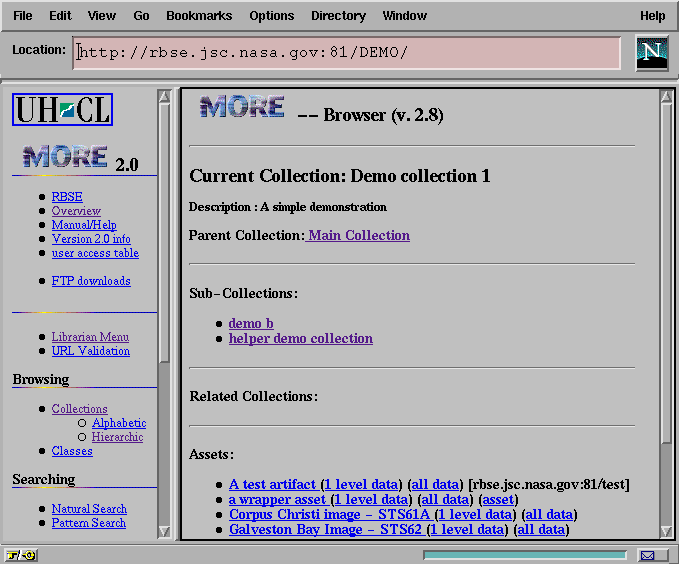This screenshot has height=564, width=679.
Task: Open the Natural Search link
Action: click(x=89, y=509)
